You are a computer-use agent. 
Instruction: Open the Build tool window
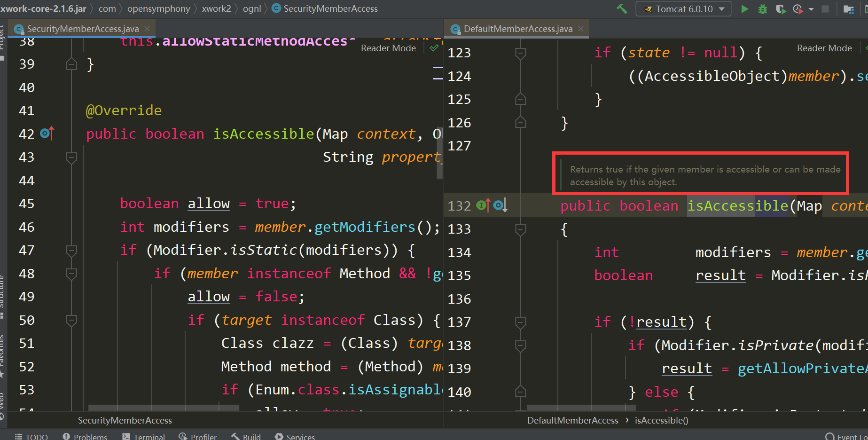click(x=246, y=436)
